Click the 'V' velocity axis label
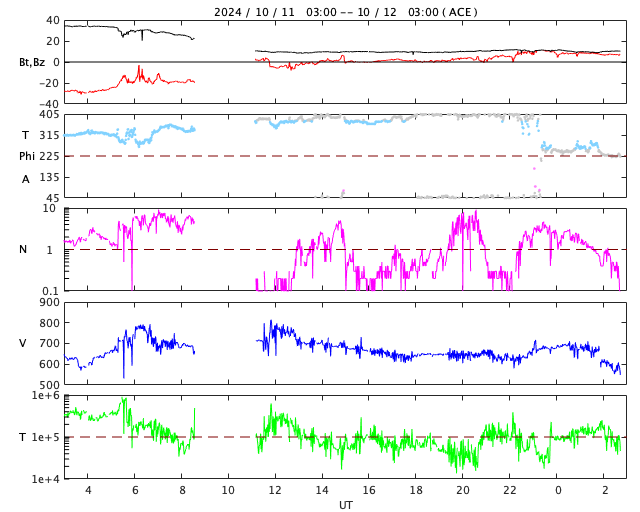The width and height of the screenshot is (640, 512). tap(23, 343)
